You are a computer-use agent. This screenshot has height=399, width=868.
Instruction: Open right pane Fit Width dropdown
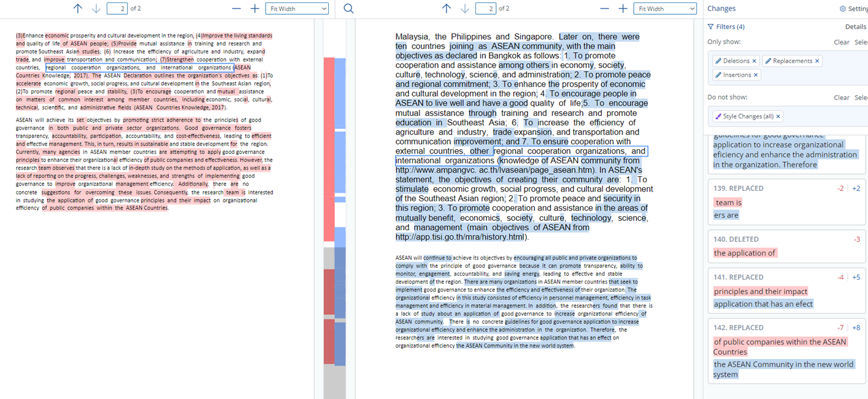tap(666, 9)
